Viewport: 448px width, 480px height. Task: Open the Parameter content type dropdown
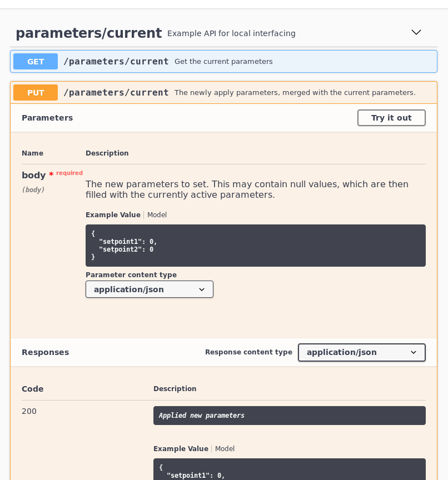click(x=150, y=289)
